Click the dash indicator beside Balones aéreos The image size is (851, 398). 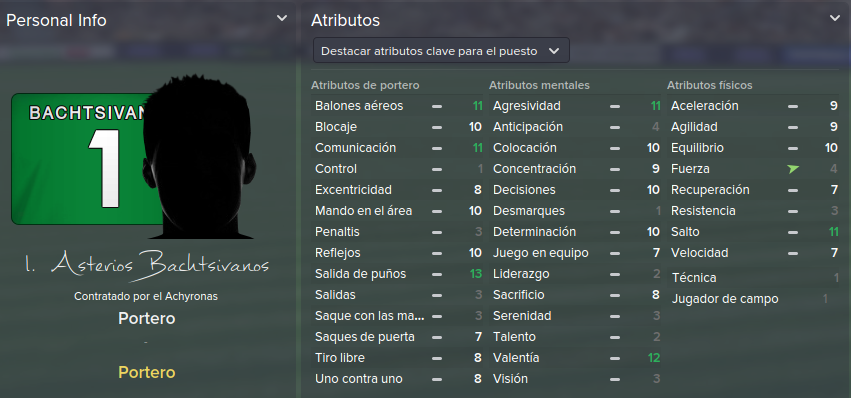tap(437, 106)
